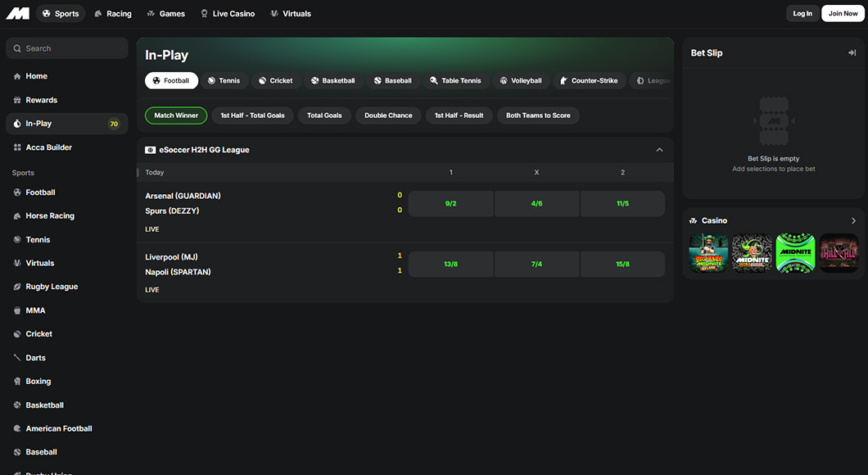Select the Table Tennis In-Play chip
868x475 pixels.
455,81
